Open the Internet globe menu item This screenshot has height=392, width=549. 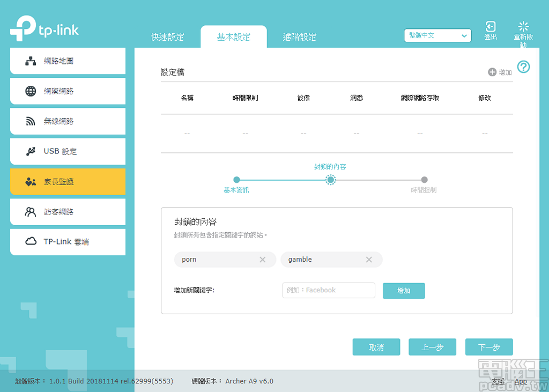click(31, 91)
